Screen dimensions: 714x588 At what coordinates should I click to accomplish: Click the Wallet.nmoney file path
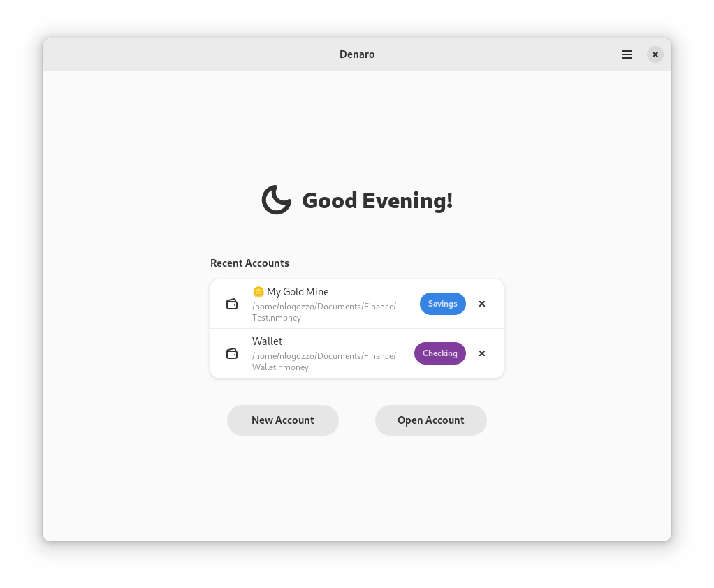[x=323, y=361]
